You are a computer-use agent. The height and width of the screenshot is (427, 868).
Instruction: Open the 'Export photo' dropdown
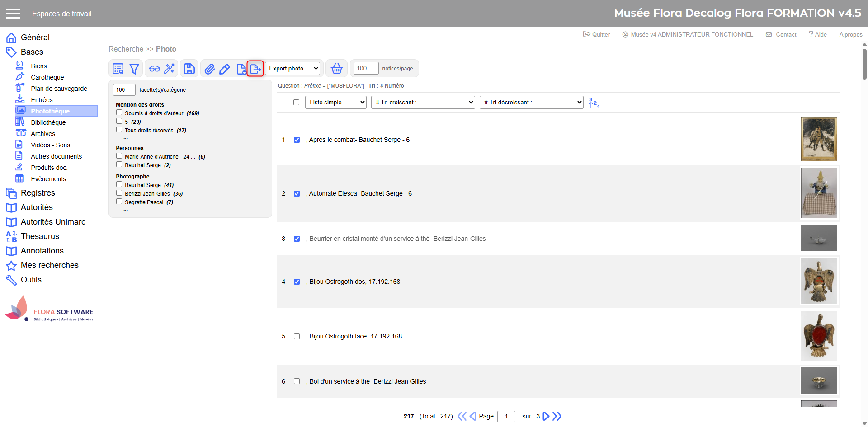(294, 69)
